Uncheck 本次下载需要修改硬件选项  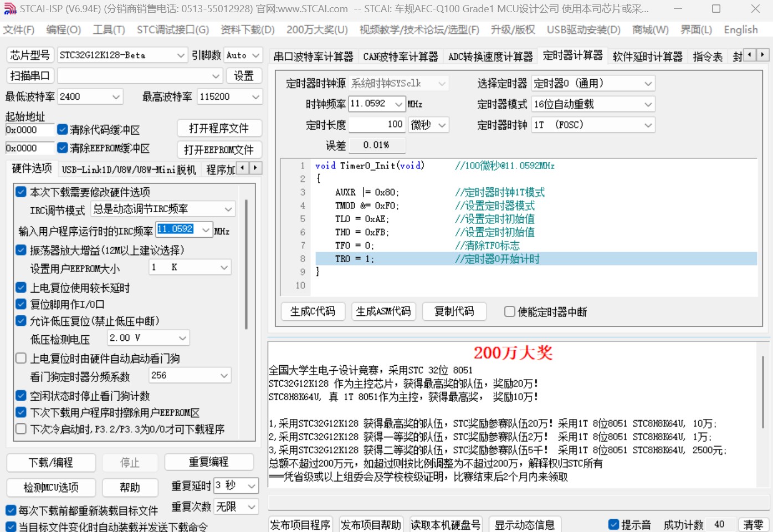click(21, 192)
